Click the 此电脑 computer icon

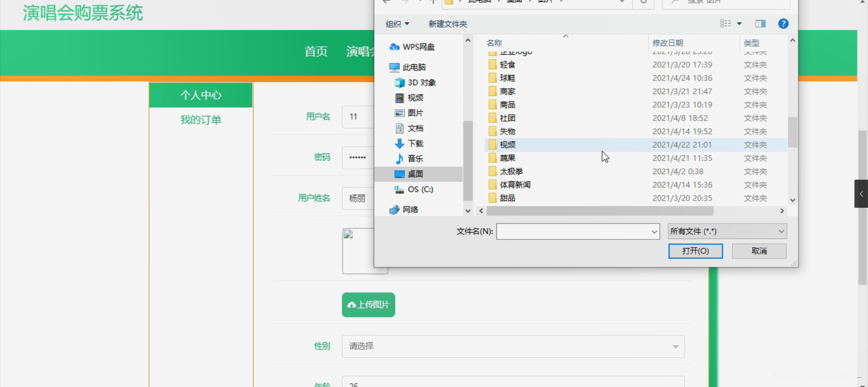point(394,67)
